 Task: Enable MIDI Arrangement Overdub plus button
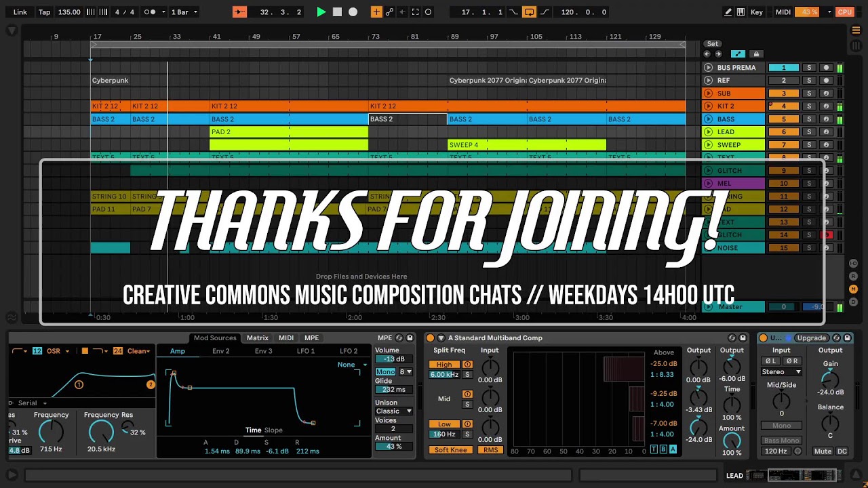[x=376, y=12]
